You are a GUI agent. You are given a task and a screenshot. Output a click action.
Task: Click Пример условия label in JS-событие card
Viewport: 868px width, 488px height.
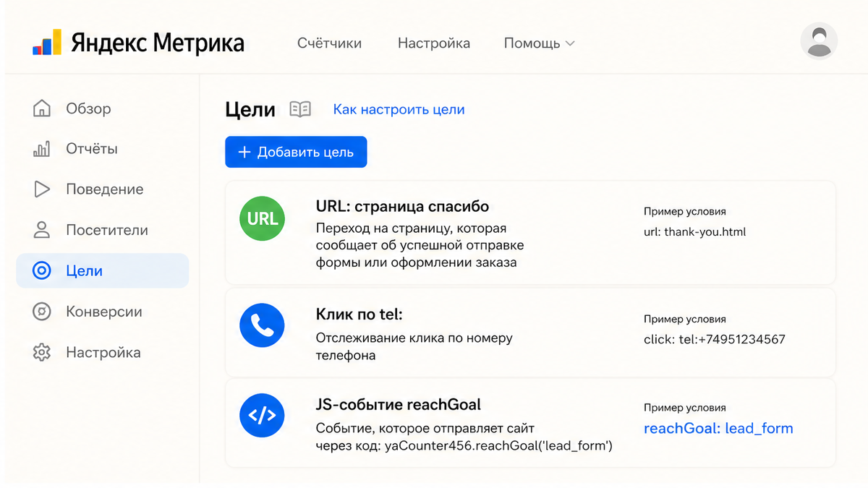[685, 408]
